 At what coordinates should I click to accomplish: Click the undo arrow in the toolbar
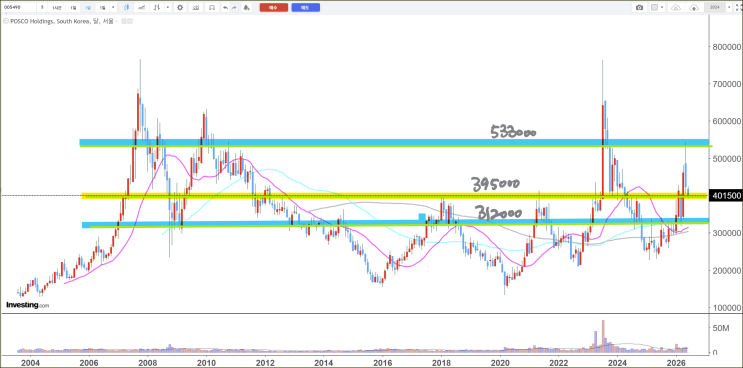pos(225,8)
